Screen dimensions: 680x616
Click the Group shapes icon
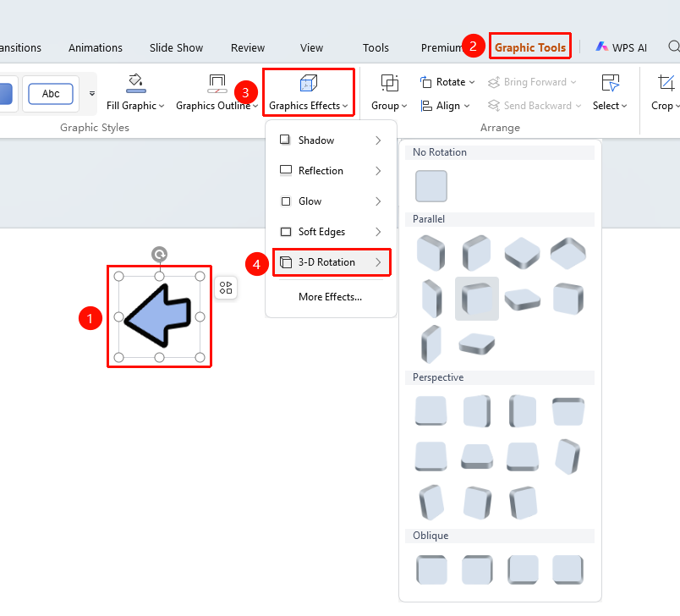point(389,82)
